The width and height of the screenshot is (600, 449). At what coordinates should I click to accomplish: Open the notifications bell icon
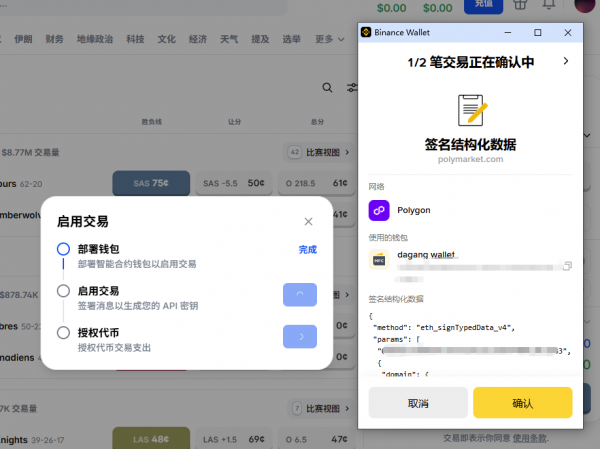point(549,5)
